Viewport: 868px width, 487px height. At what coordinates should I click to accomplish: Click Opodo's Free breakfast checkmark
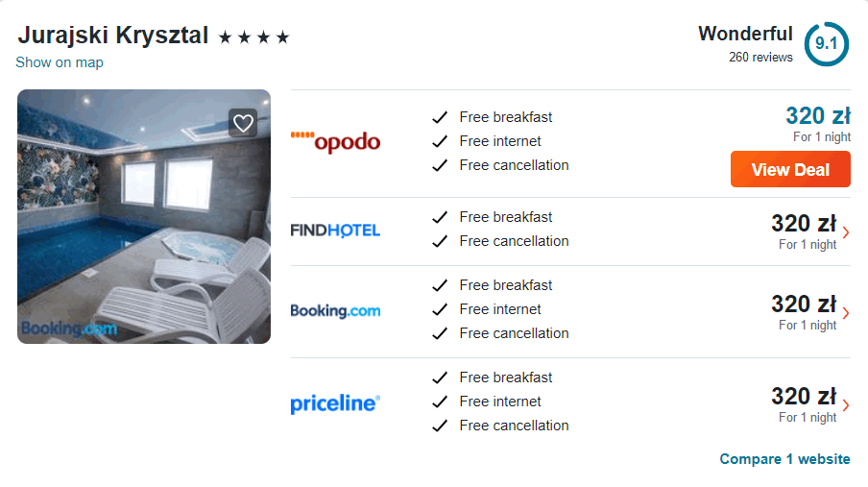440,117
